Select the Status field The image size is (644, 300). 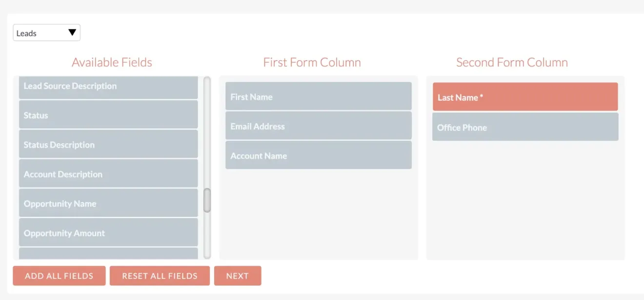pos(108,115)
